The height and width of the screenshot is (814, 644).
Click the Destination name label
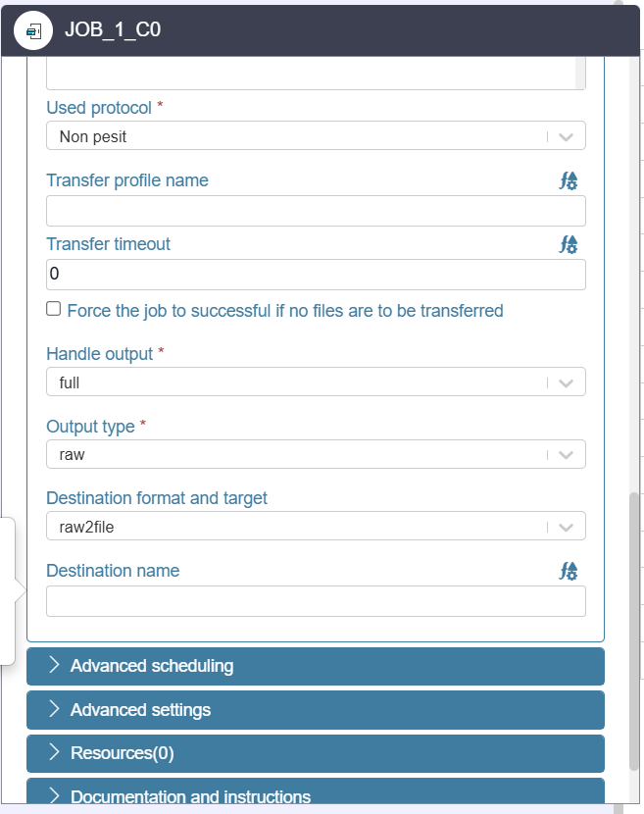tap(113, 571)
